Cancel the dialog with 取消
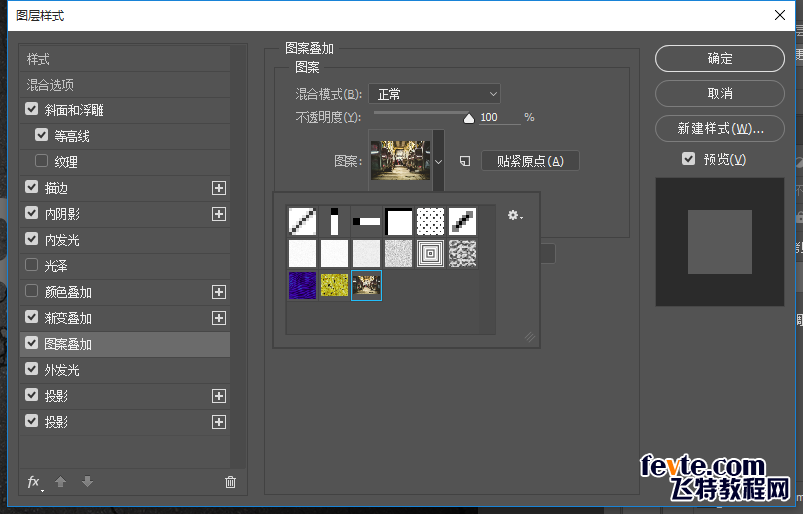 [720, 93]
